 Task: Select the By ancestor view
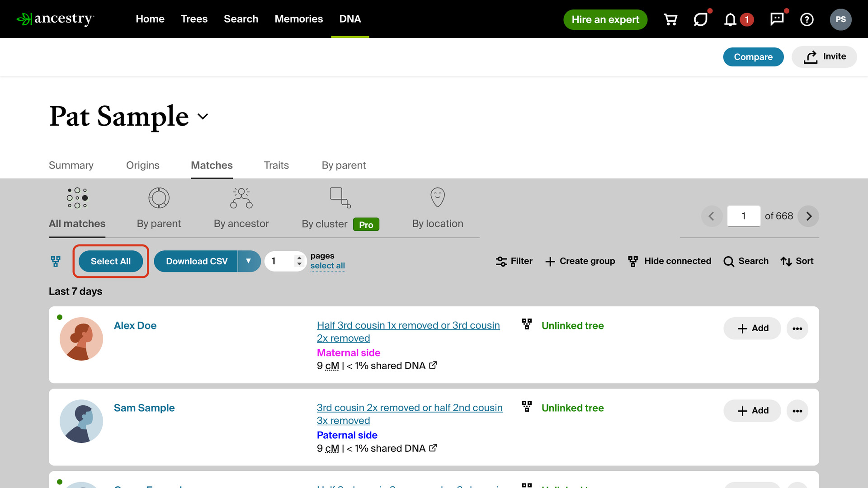pos(241,208)
